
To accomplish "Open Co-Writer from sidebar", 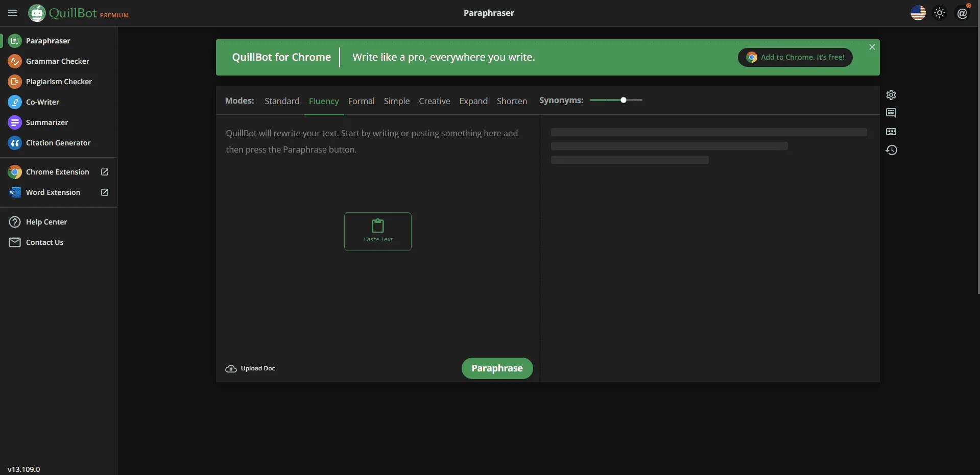I will point(42,102).
